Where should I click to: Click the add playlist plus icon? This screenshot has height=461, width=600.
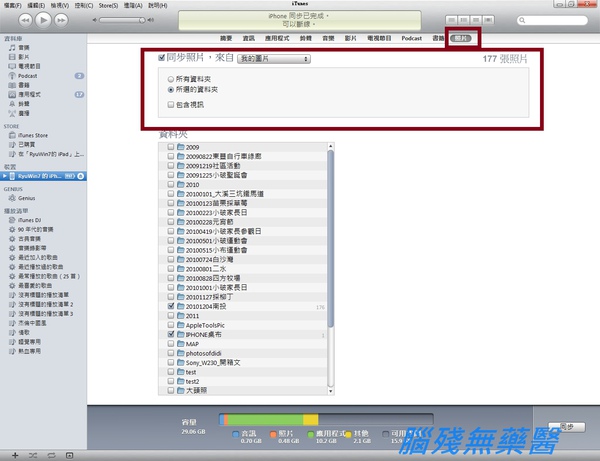[15, 455]
